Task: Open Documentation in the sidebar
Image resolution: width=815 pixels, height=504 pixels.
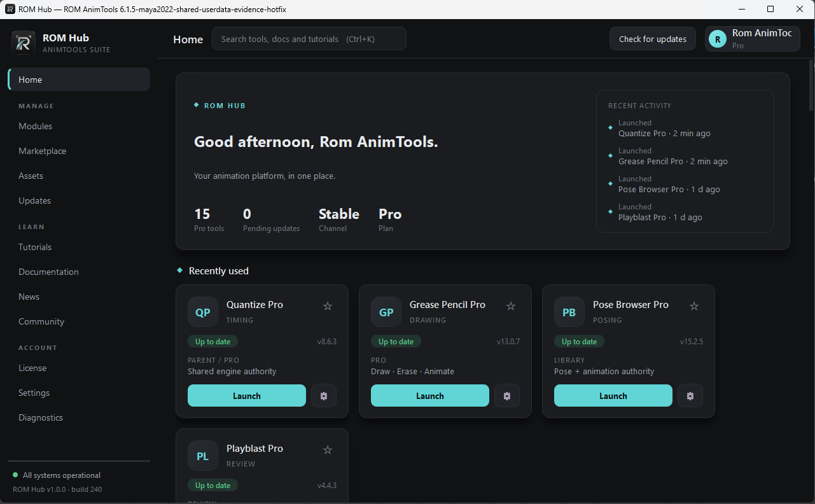Action: (x=79, y=272)
